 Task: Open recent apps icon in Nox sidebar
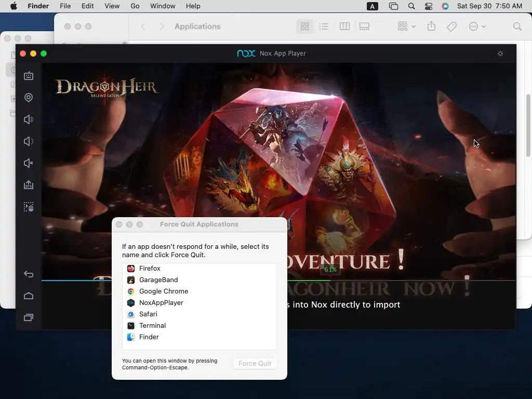29,317
